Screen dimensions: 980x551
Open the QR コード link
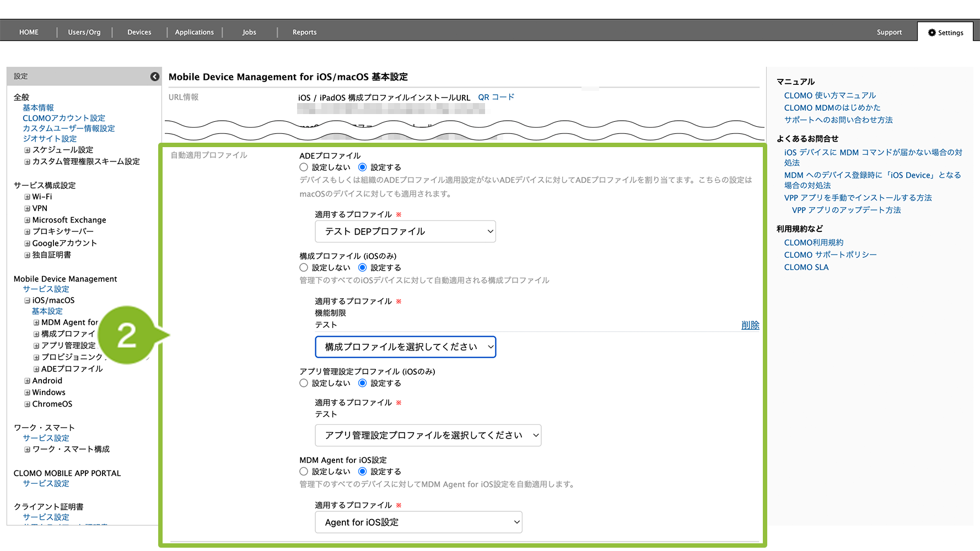point(496,97)
